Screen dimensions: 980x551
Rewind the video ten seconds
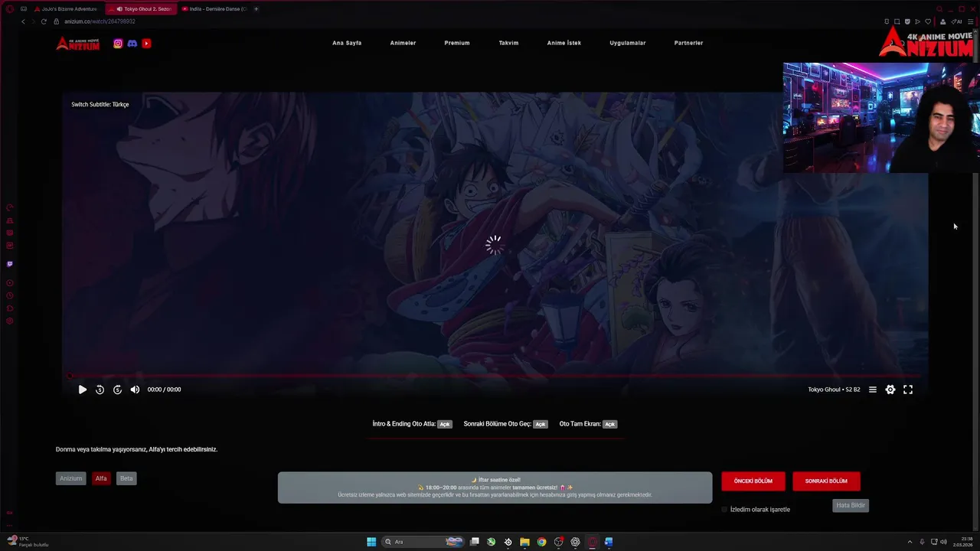(100, 390)
